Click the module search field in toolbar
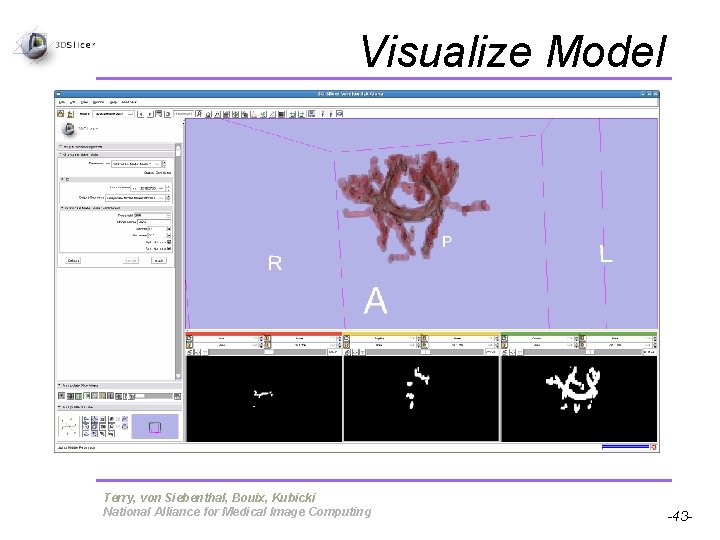Viewport: 720px width, 540px height. coord(184,113)
